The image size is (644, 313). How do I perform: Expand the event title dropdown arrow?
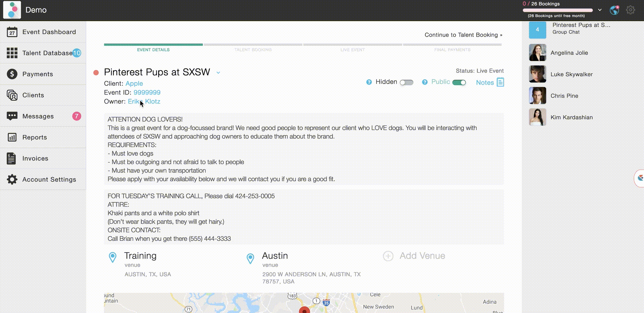(x=218, y=73)
